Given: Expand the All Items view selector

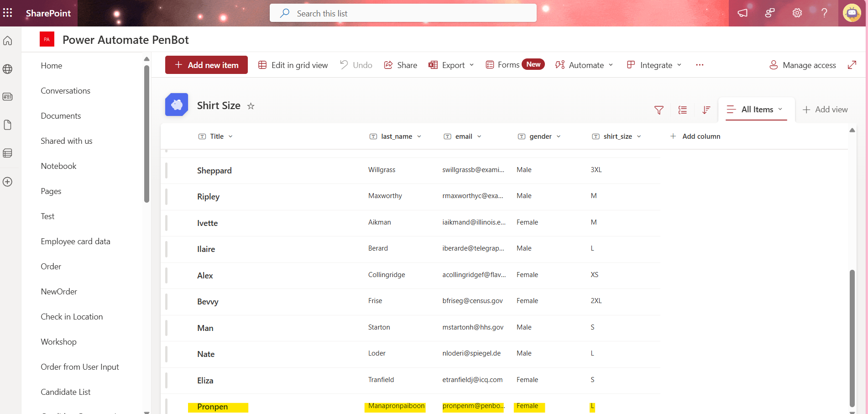Looking at the screenshot, I should [x=756, y=109].
